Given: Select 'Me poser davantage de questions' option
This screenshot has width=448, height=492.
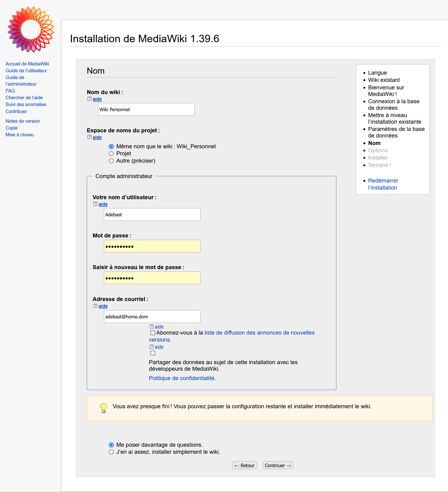Looking at the screenshot, I should pos(111,445).
